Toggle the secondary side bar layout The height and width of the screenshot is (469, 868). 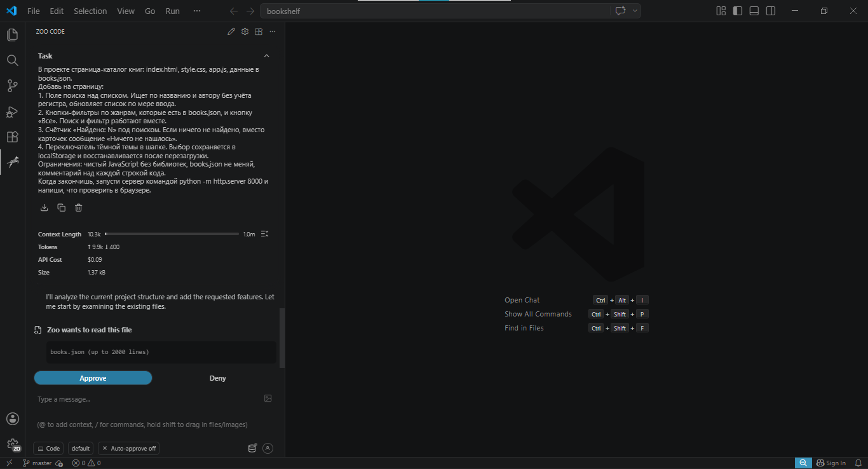tap(771, 11)
